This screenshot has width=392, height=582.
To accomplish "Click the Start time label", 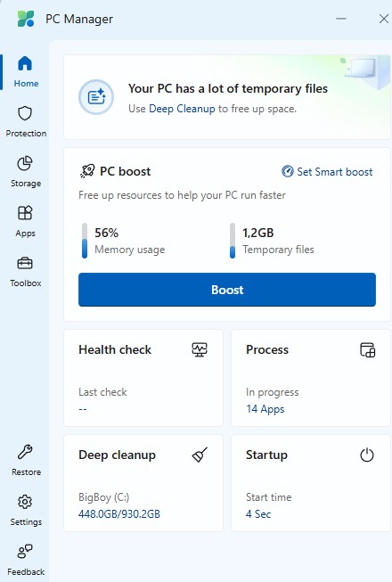I will (268, 497).
